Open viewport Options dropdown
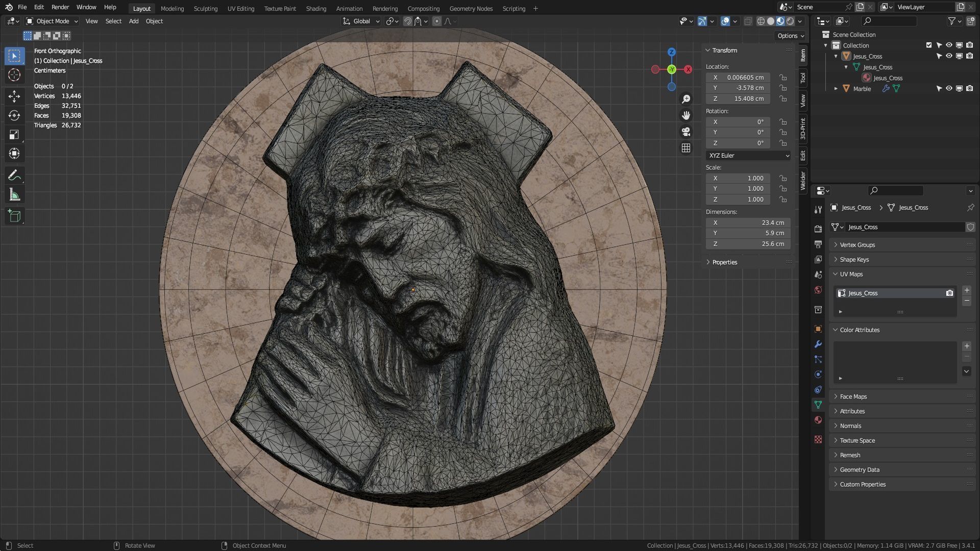 pos(791,36)
